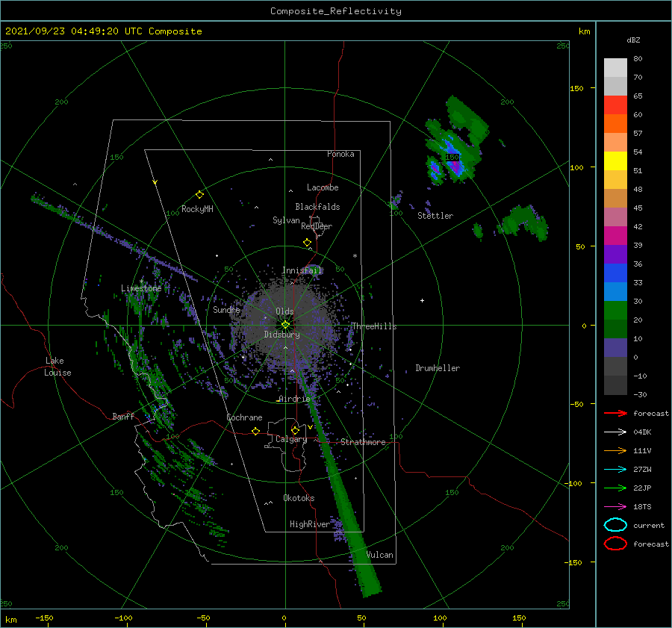Click the Vulcan town label
Viewport: 672px width, 628px height.
(x=380, y=555)
